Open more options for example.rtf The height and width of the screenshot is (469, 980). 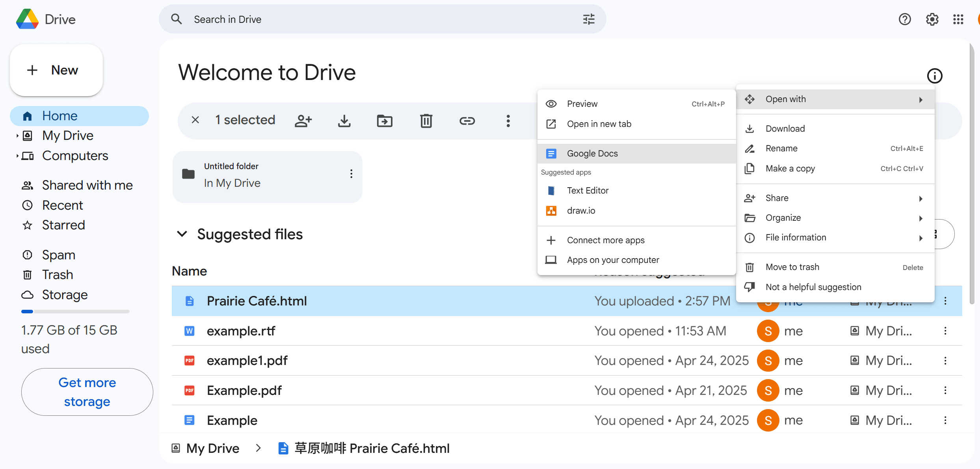[945, 331]
